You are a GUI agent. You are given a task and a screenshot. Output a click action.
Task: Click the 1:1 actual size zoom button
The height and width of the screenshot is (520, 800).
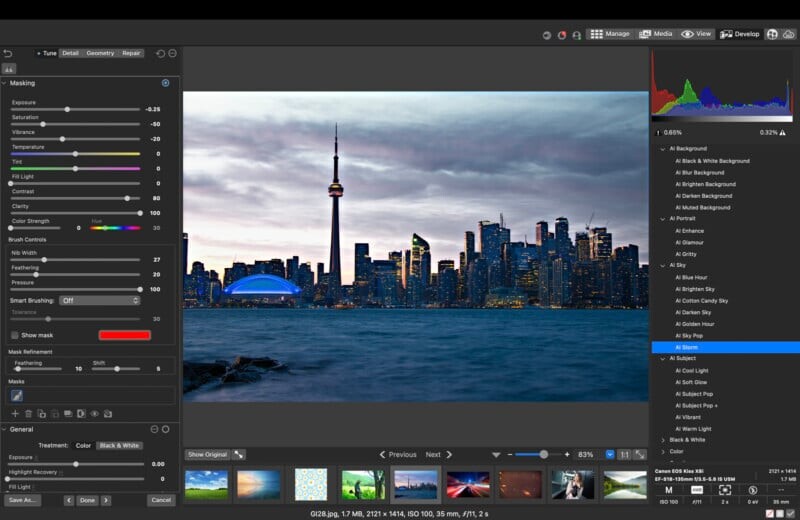pos(624,454)
